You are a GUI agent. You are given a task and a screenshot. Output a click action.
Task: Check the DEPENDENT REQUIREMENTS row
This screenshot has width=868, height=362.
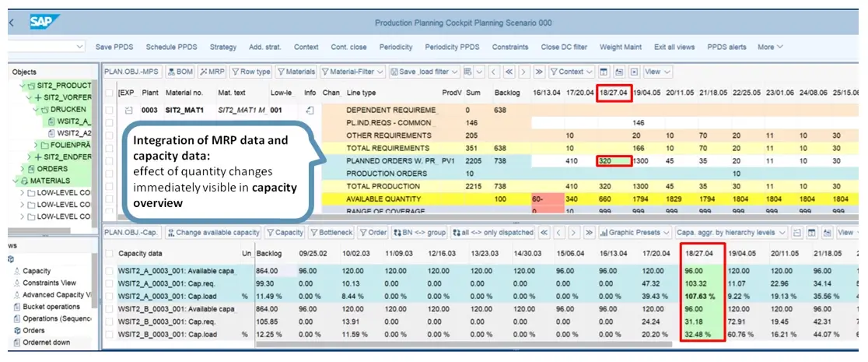pyautogui.click(x=110, y=110)
